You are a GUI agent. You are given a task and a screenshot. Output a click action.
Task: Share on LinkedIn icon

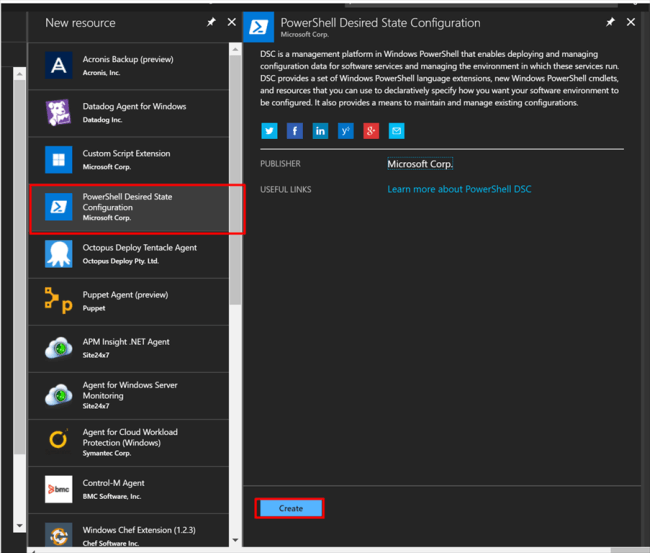[320, 131]
